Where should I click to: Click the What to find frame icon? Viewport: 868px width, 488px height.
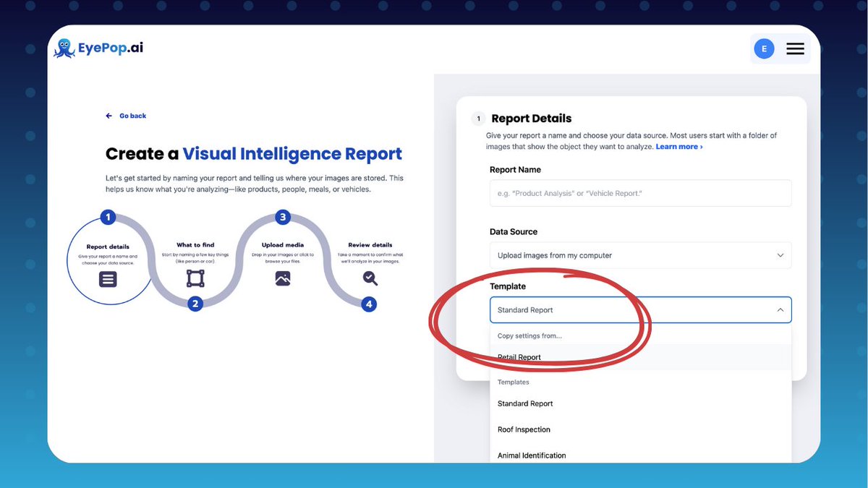195,277
